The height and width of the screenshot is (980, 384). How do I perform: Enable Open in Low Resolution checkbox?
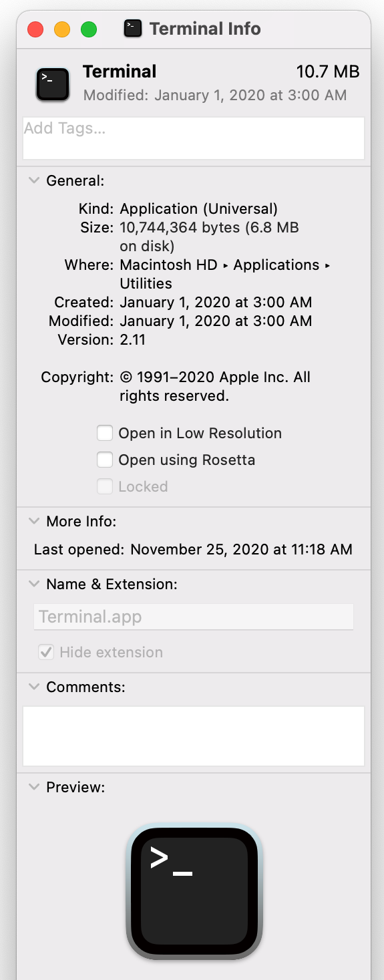[105, 434]
